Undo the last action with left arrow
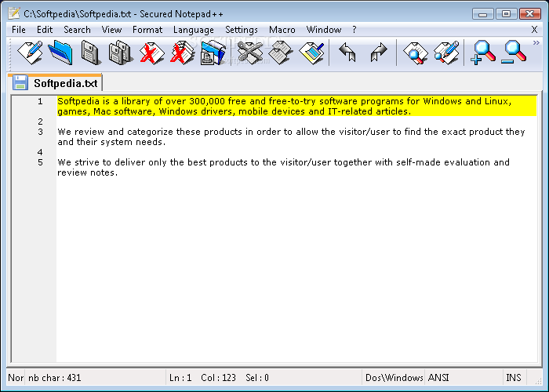Screen dimensions: 549x392 [x=347, y=53]
